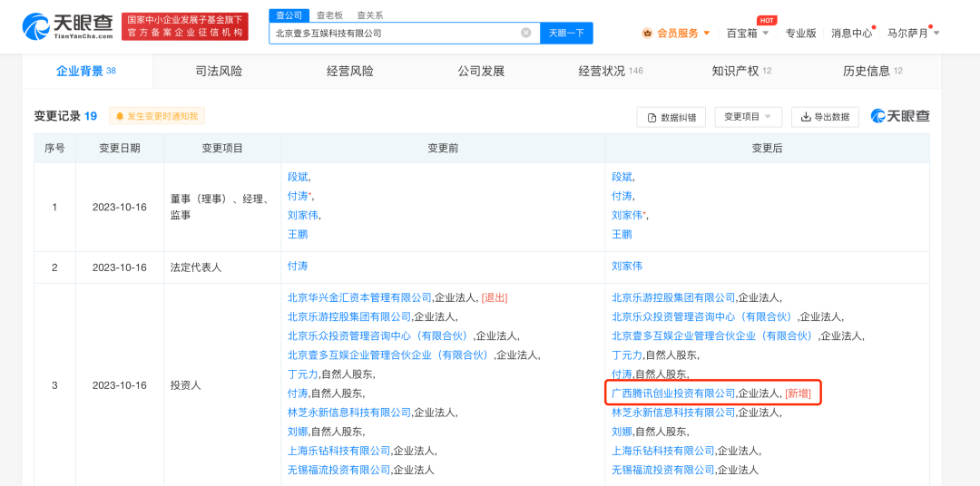Image resolution: width=980 pixels, height=486 pixels.
Task: Switch to the 知识产权 tab
Action: (742, 72)
